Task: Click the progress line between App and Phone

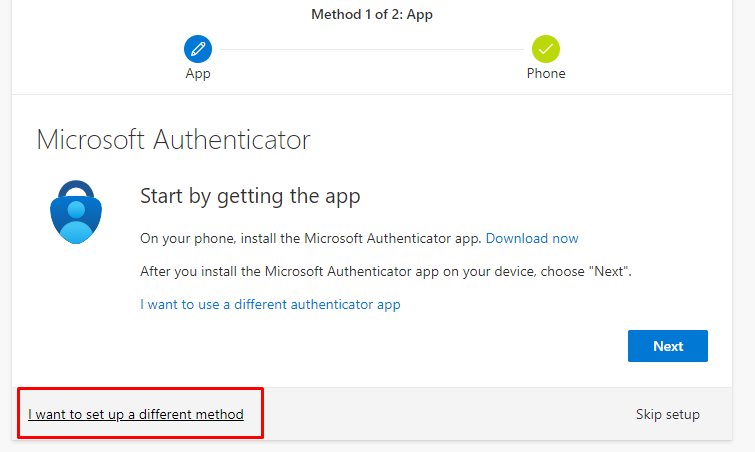Action: (372, 48)
